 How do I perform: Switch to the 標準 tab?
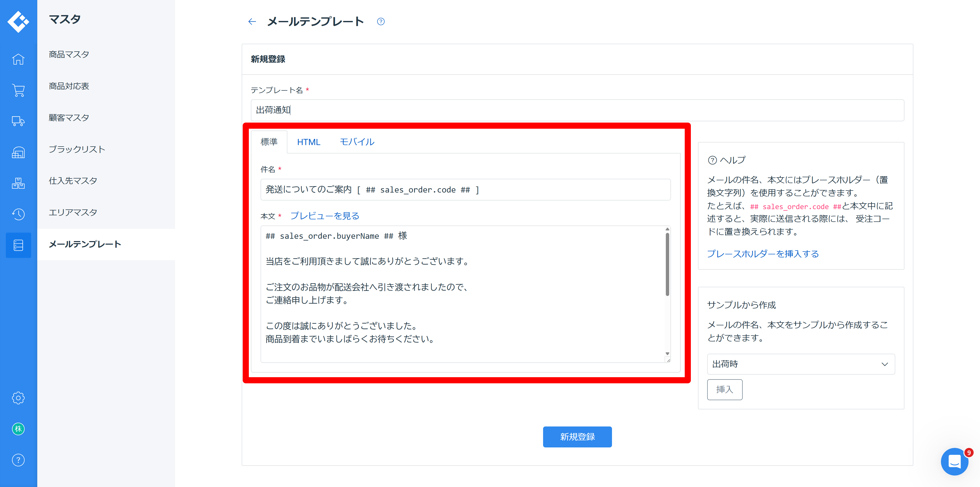[269, 142]
